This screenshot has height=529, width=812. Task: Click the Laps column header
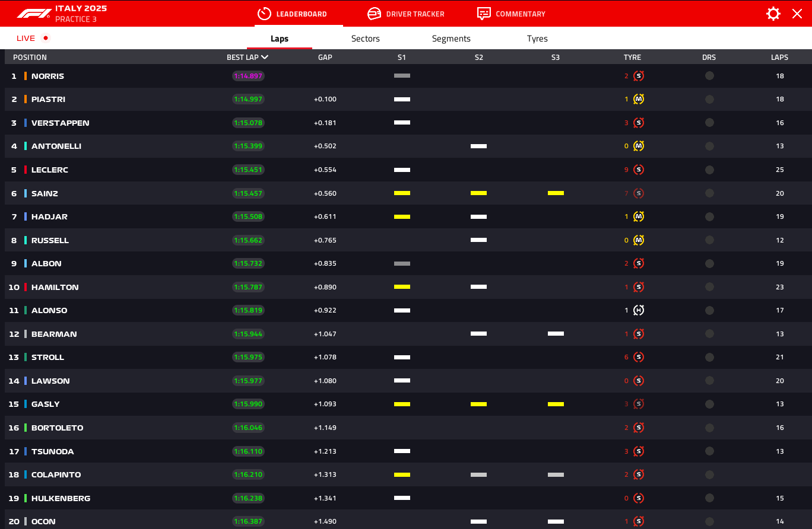779,58
